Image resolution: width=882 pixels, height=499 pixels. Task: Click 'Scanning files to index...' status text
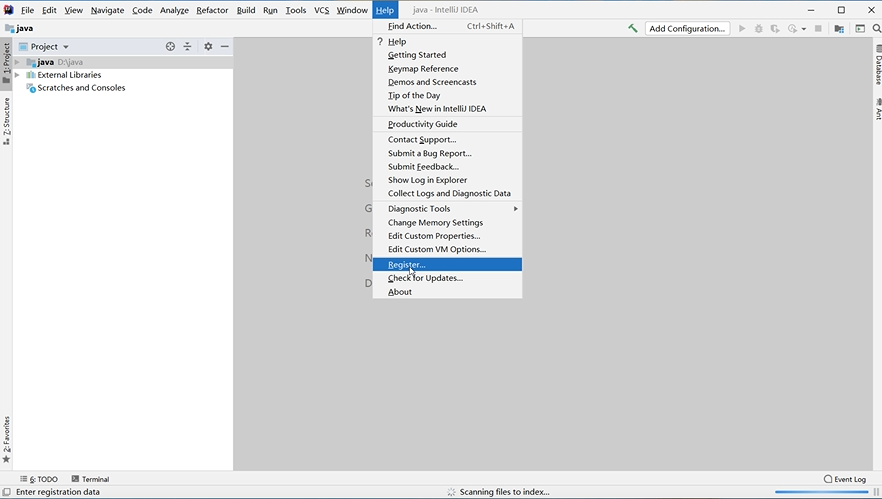pos(504,492)
